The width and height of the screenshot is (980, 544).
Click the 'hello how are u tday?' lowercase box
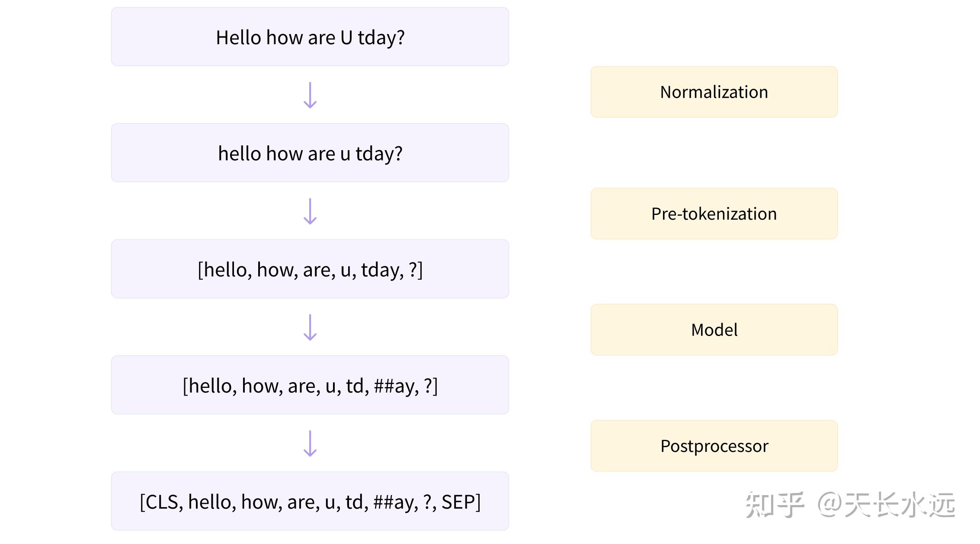point(310,153)
